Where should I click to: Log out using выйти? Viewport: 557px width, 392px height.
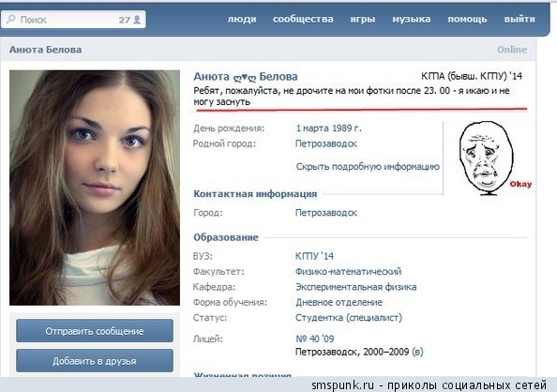pyautogui.click(x=519, y=19)
